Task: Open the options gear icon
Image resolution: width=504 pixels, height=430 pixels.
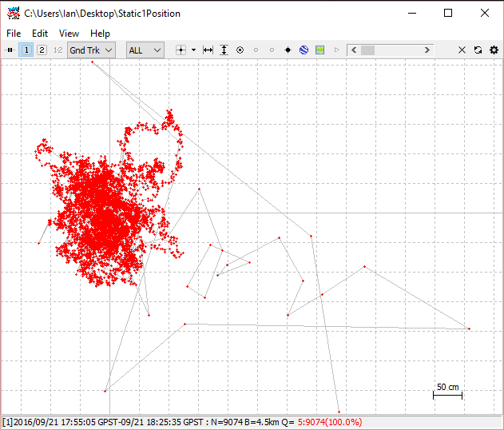Action: point(494,50)
